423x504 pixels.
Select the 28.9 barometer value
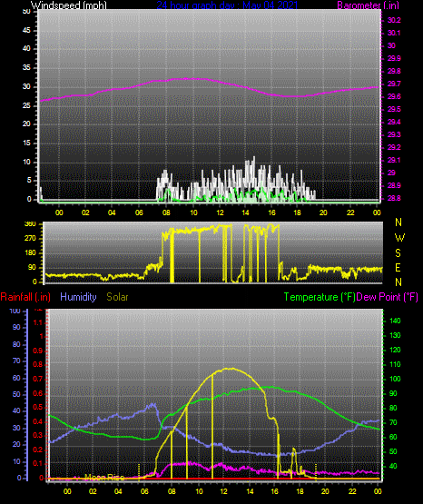click(394, 186)
